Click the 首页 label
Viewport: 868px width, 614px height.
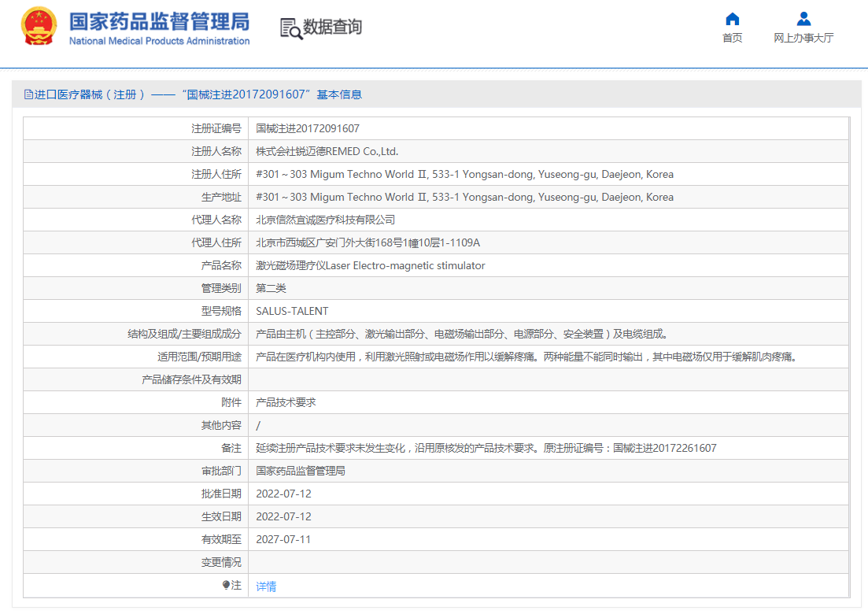(733, 38)
